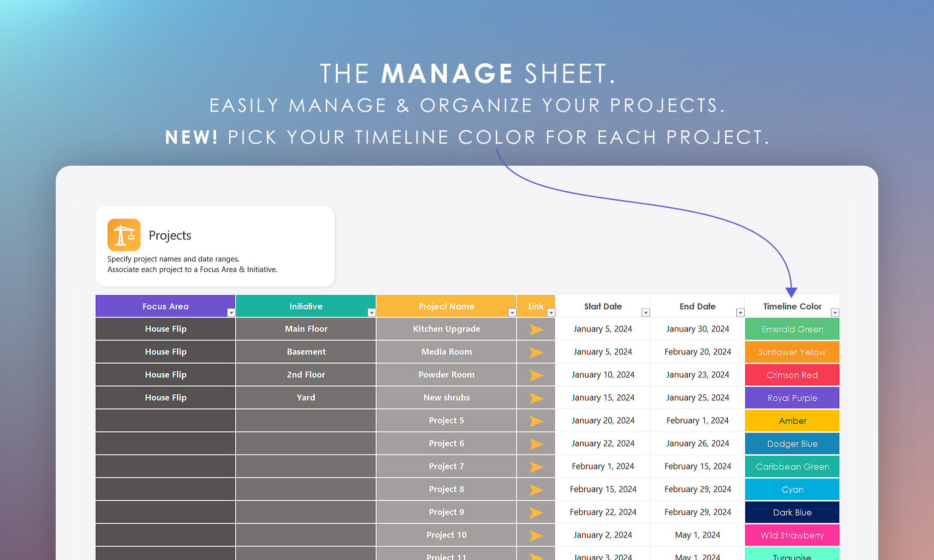Image resolution: width=934 pixels, height=560 pixels.
Task: Open the Project 10 link arrow
Action: pos(536,536)
